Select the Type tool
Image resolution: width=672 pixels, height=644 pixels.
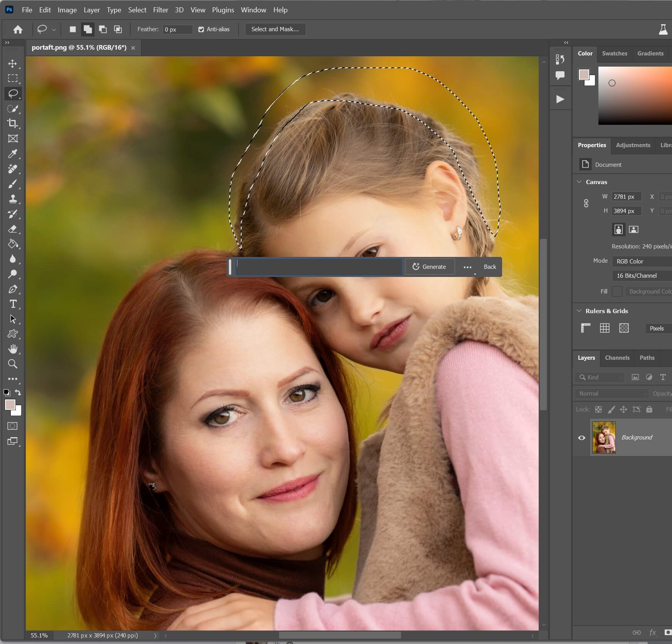pyautogui.click(x=13, y=304)
